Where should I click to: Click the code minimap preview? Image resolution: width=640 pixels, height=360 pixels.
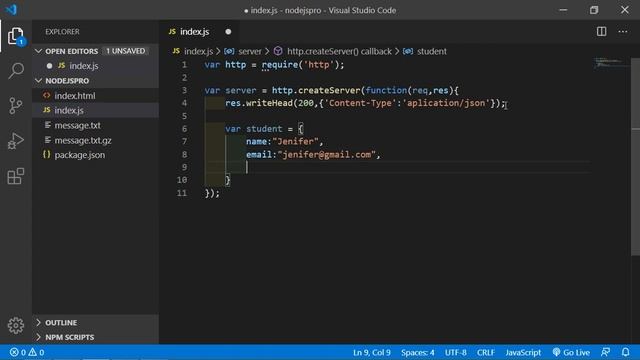pos(610,63)
